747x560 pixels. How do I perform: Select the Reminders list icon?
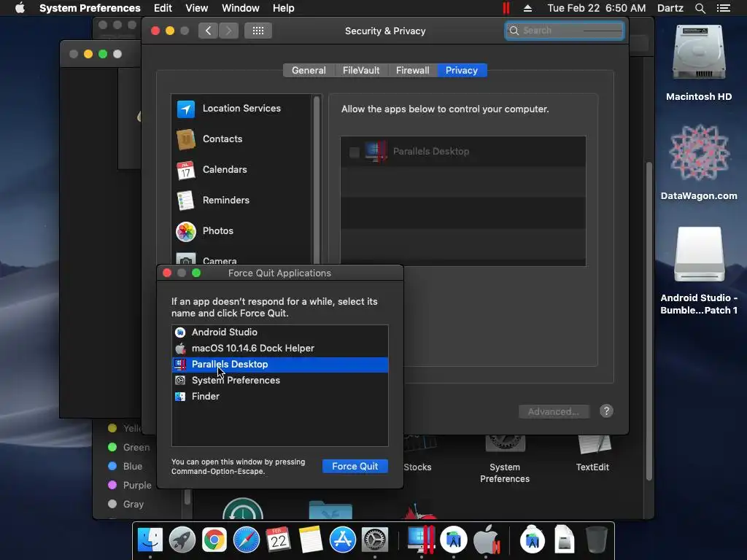click(x=185, y=201)
